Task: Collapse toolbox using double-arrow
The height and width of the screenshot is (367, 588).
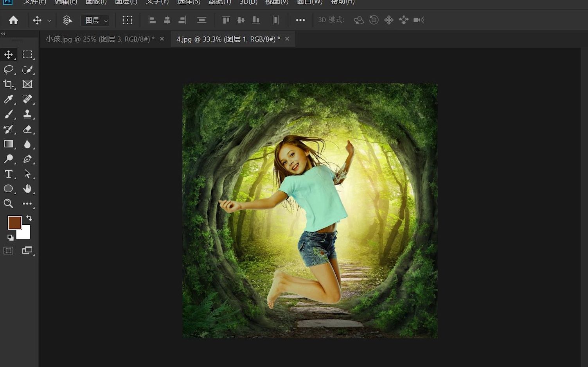Action: point(3,34)
